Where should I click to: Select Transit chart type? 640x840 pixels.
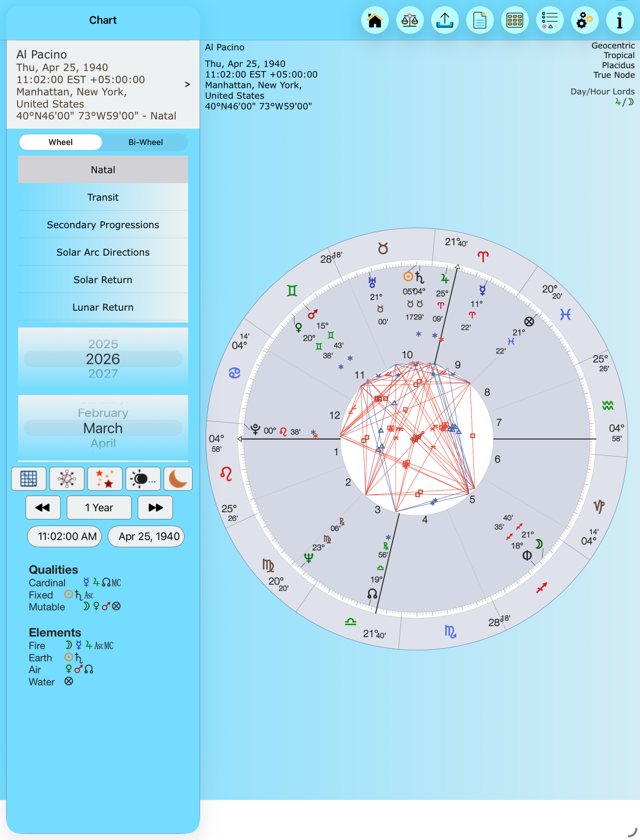click(x=103, y=197)
